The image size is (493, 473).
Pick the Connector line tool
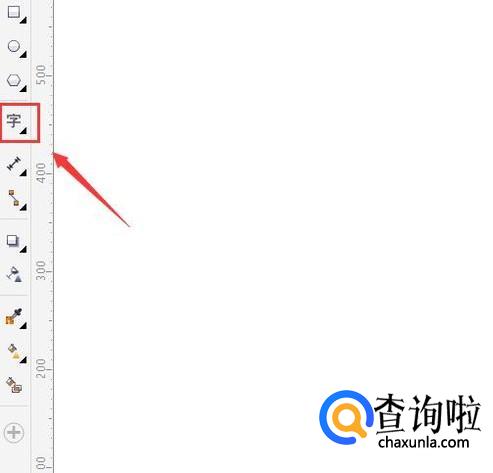(14, 198)
